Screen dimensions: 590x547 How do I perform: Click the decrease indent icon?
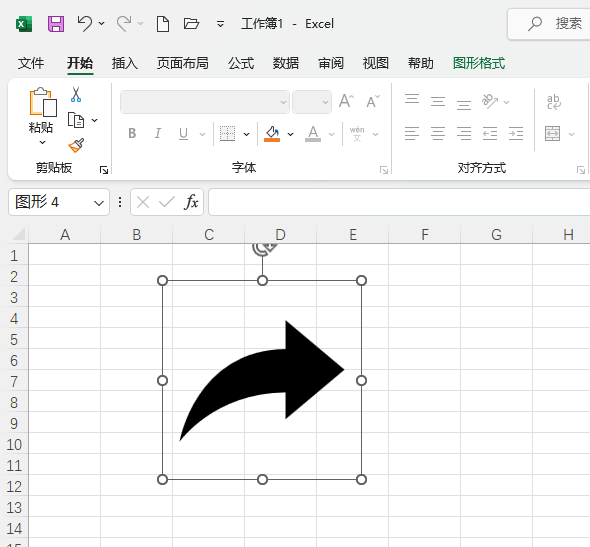point(490,134)
